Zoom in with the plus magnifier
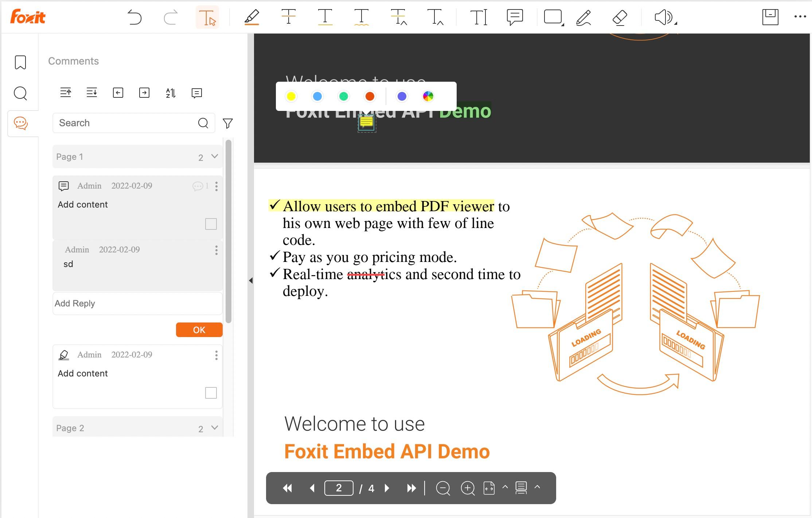 [x=468, y=488]
